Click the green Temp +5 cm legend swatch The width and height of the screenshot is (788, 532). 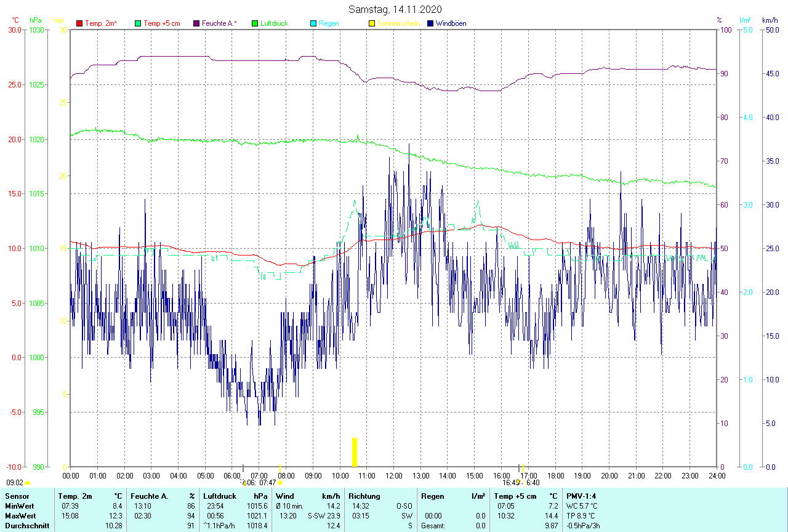point(138,23)
